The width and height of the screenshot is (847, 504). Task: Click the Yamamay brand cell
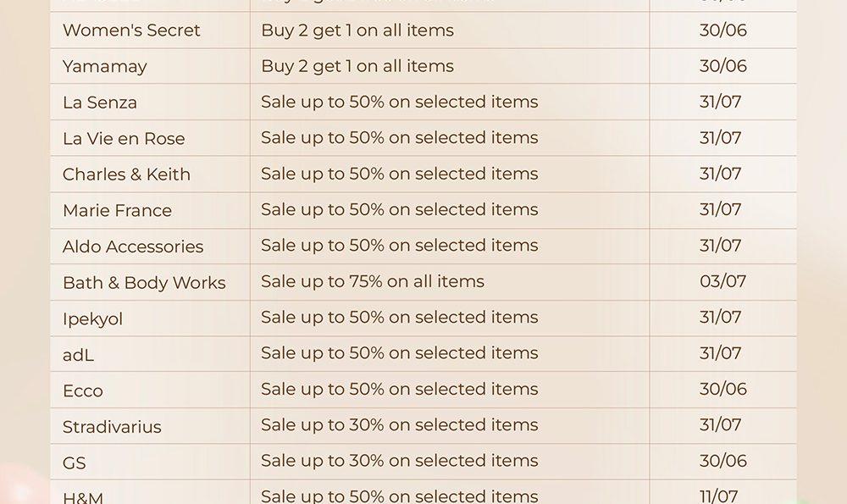click(105, 66)
